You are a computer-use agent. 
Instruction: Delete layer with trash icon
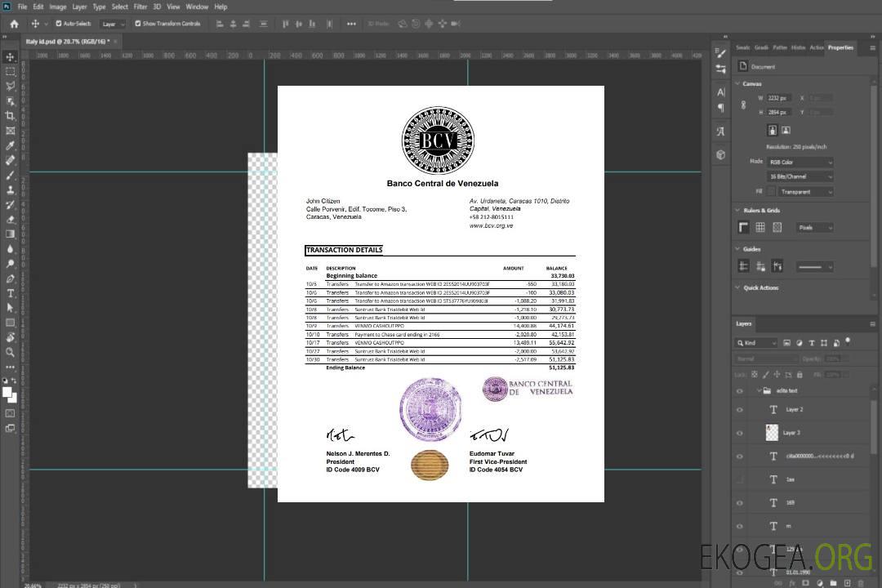click(x=861, y=583)
